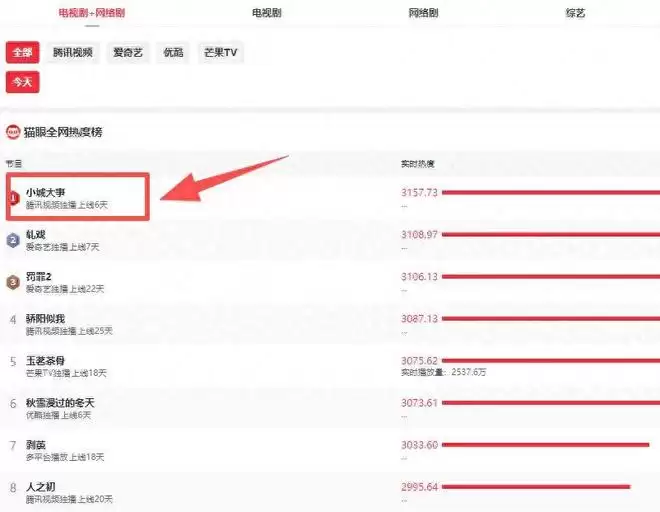Screen dimensions: 660x512
Task: Click the red rank 1 badge
Action: pyautogui.click(x=13, y=198)
